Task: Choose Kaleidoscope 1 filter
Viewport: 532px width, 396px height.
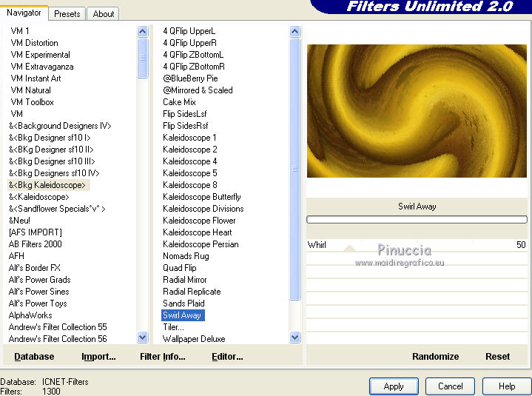Action: click(189, 138)
